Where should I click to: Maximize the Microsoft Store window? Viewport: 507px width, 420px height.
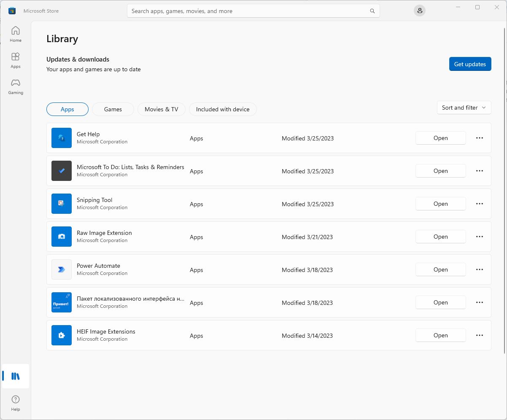477,7
